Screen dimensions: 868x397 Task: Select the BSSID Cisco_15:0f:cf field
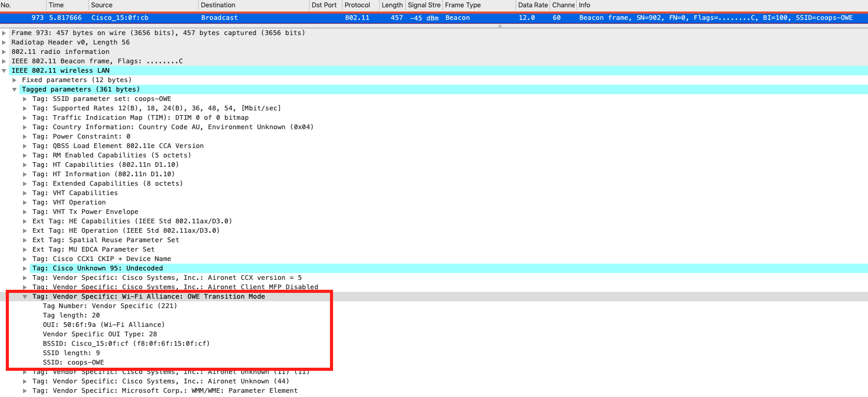click(x=126, y=344)
